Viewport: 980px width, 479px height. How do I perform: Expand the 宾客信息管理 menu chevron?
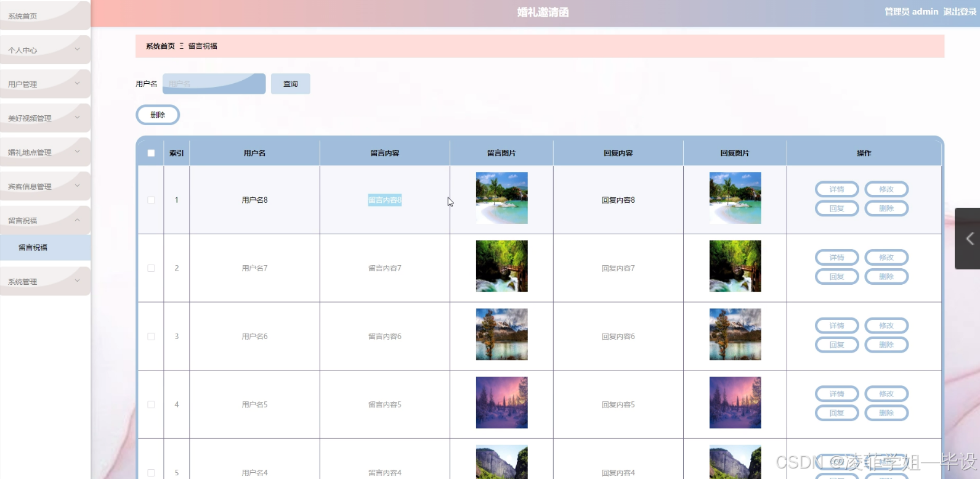[x=77, y=185]
